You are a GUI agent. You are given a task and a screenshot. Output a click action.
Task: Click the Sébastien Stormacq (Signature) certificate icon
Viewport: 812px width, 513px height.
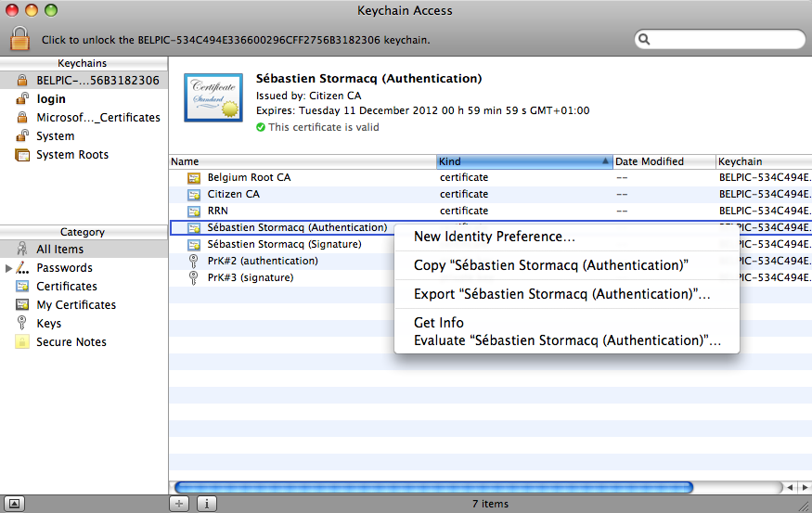194,244
